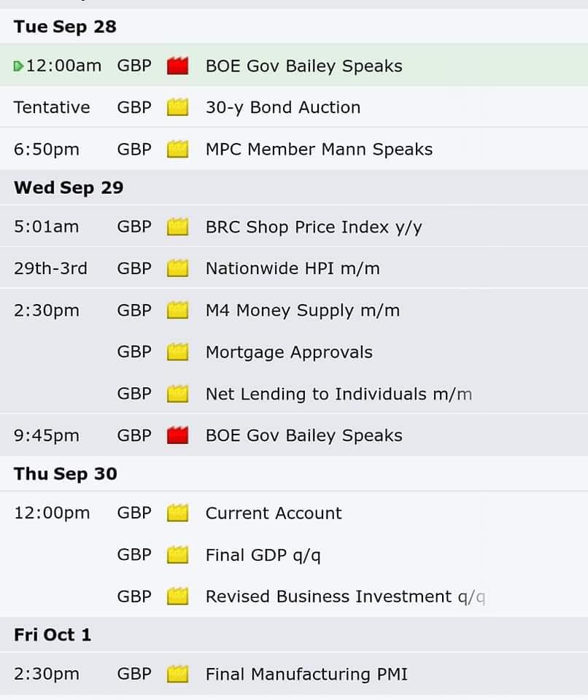Click impact icon beside Final Manufacturing PMI
Image resolution: width=588 pixels, height=700 pixels.
pyautogui.click(x=177, y=674)
